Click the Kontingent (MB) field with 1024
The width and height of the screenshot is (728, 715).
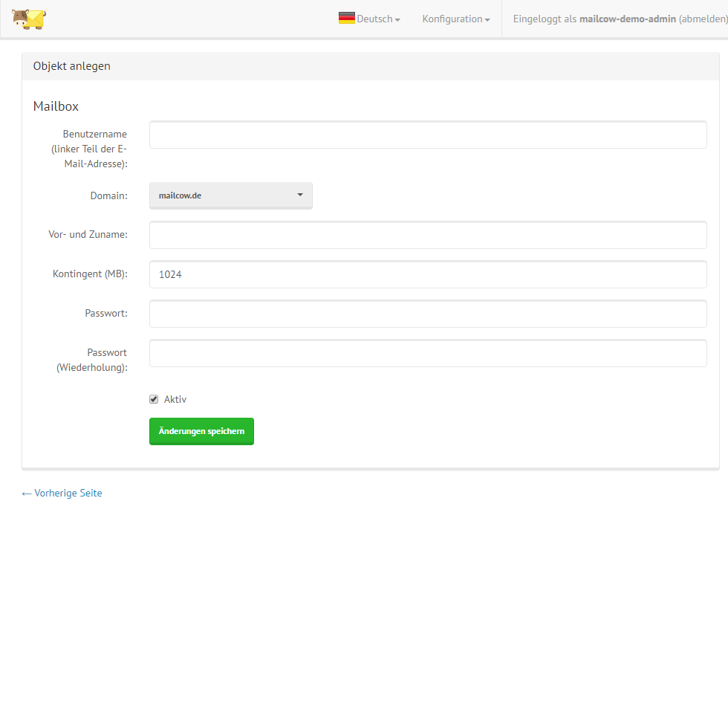[427, 274]
